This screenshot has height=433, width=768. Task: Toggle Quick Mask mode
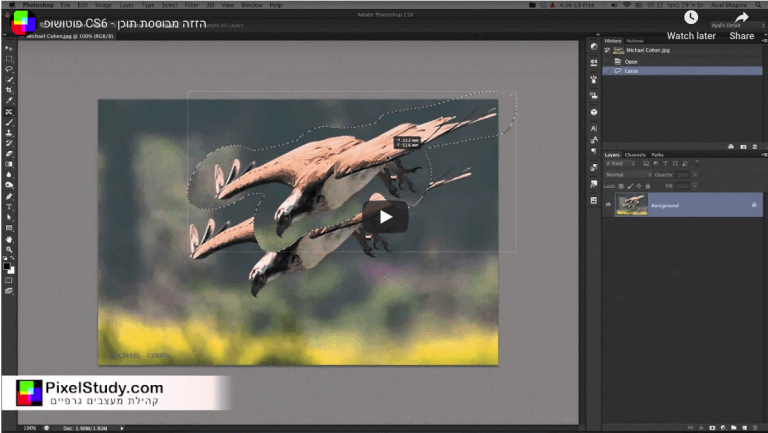coord(9,281)
